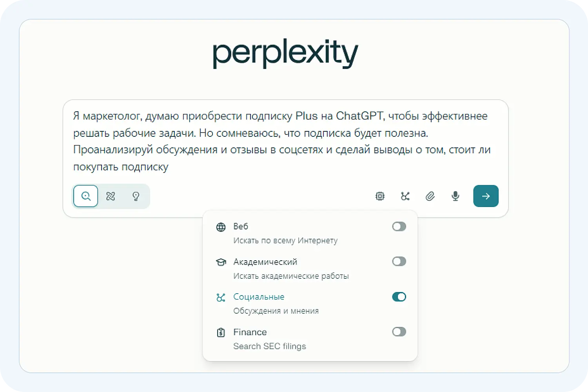This screenshot has height=392, width=588.
Task: Select the Социальные source entry
Action: 259,297
